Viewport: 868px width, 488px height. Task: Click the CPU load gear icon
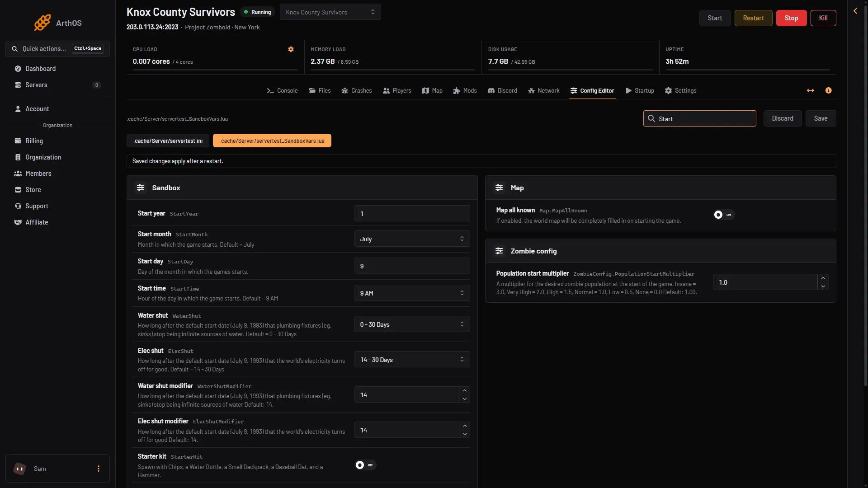pyautogui.click(x=291, y=49)
